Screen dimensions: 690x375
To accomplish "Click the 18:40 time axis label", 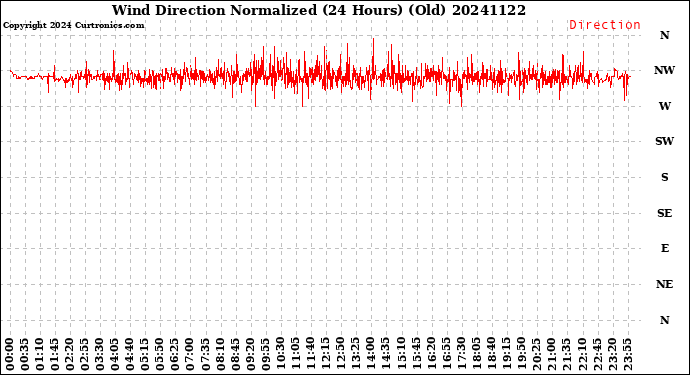I will (491, 355).
